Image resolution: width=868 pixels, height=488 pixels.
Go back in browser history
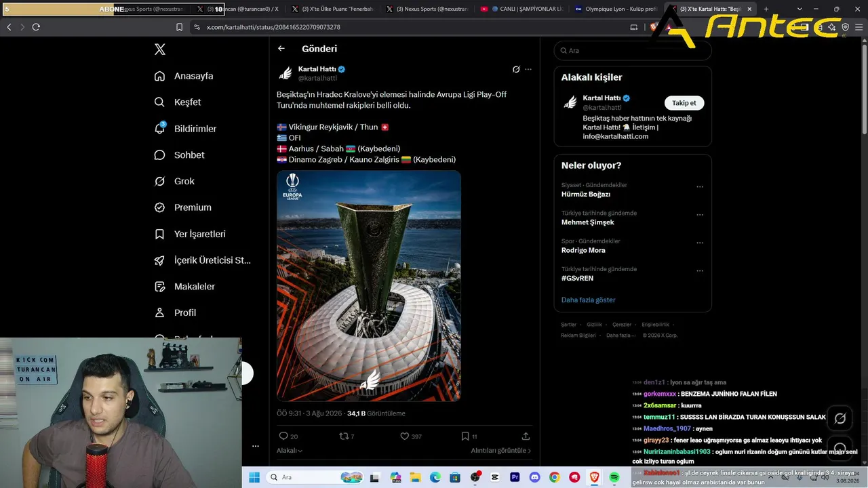[9, 27]
